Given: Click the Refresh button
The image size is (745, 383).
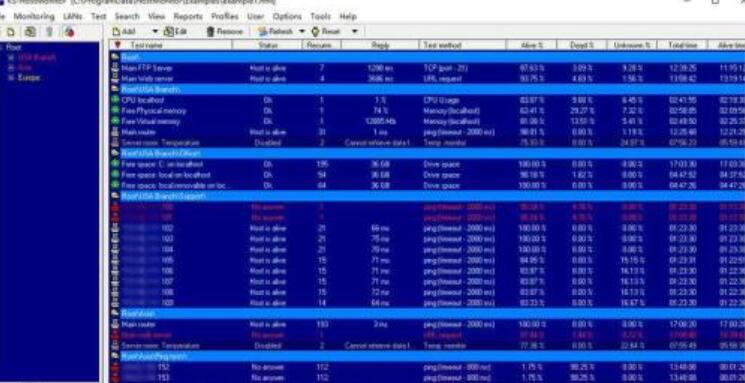Looking at the screenshot, I should coord(276,32).
